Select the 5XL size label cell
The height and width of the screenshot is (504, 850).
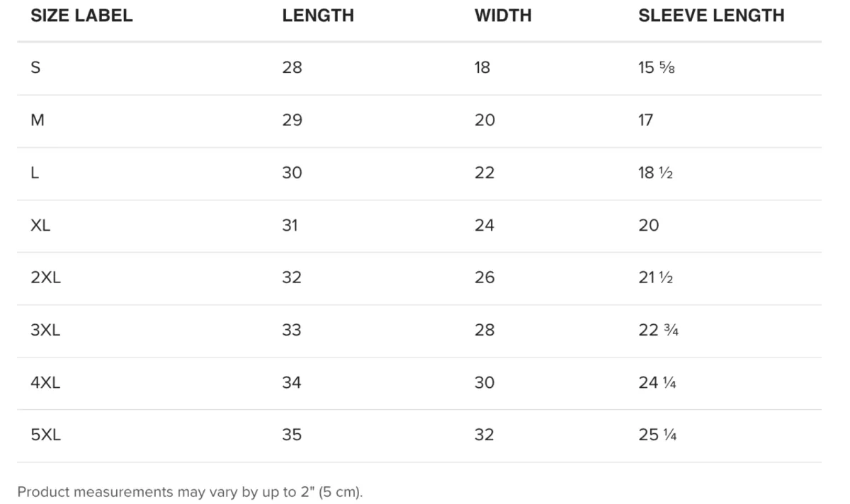(x=45, y=435)
